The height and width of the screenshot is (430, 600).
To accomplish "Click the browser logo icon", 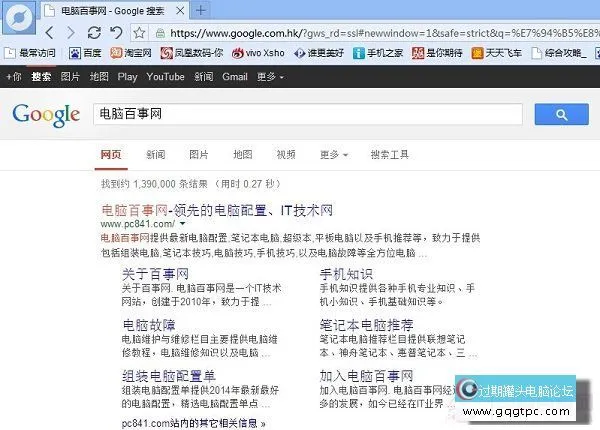I will point(20,18).
